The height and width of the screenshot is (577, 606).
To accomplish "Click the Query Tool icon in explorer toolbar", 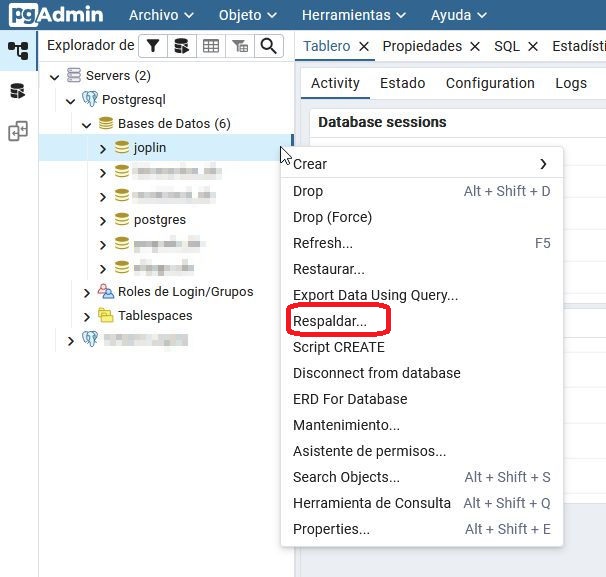I will [181, 46].
